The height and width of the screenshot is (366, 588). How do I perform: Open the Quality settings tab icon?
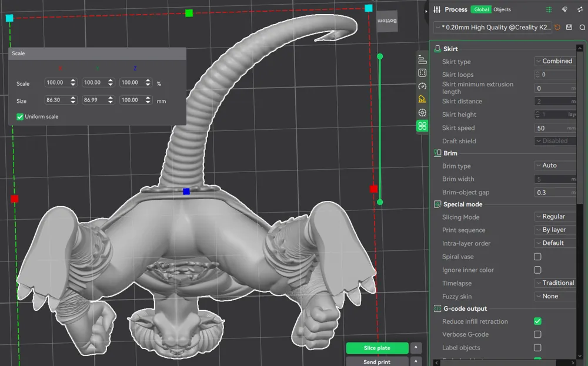coord(422,59)
